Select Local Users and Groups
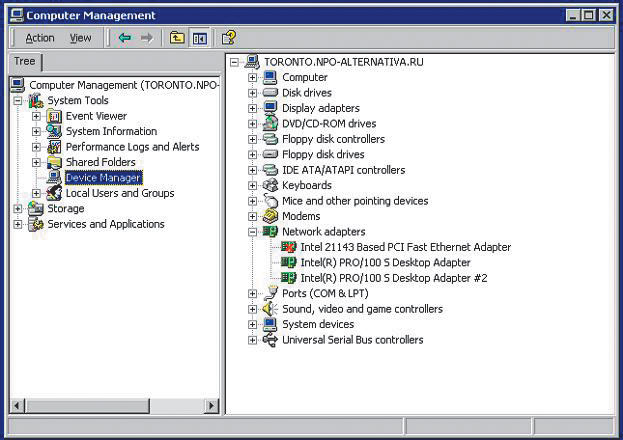The image size is (623, 440). 119,193
